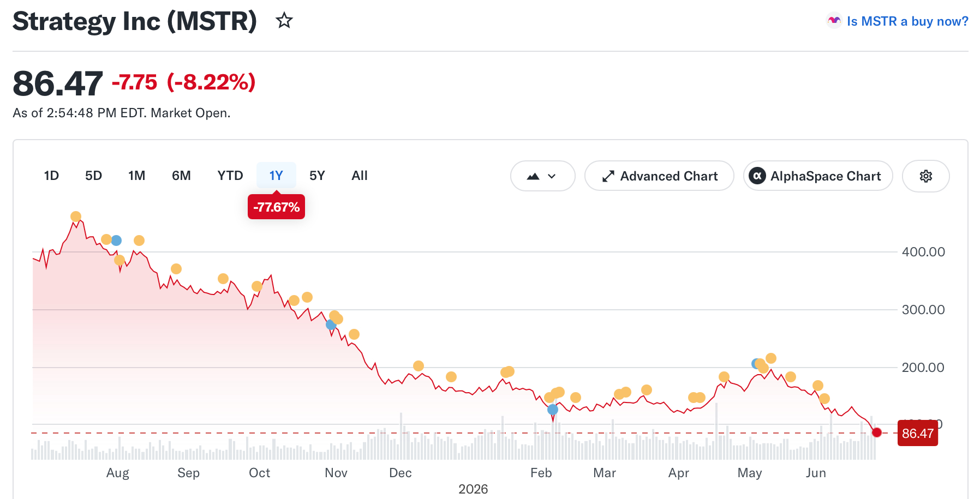The width and height of the screenshot is (980, 499).
Task: Click the 86.47 price label on axis
Action: click(x=917, y=434)
